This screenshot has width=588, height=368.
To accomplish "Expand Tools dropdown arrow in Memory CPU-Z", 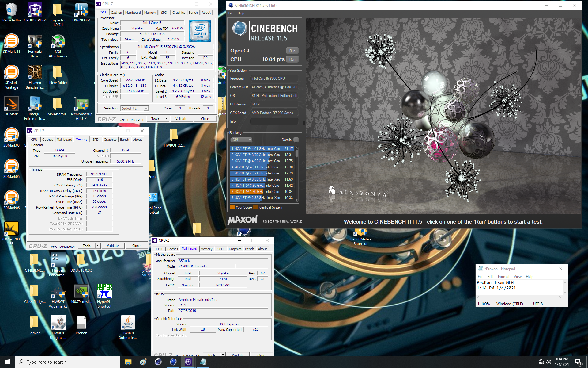I will point(98,246).
